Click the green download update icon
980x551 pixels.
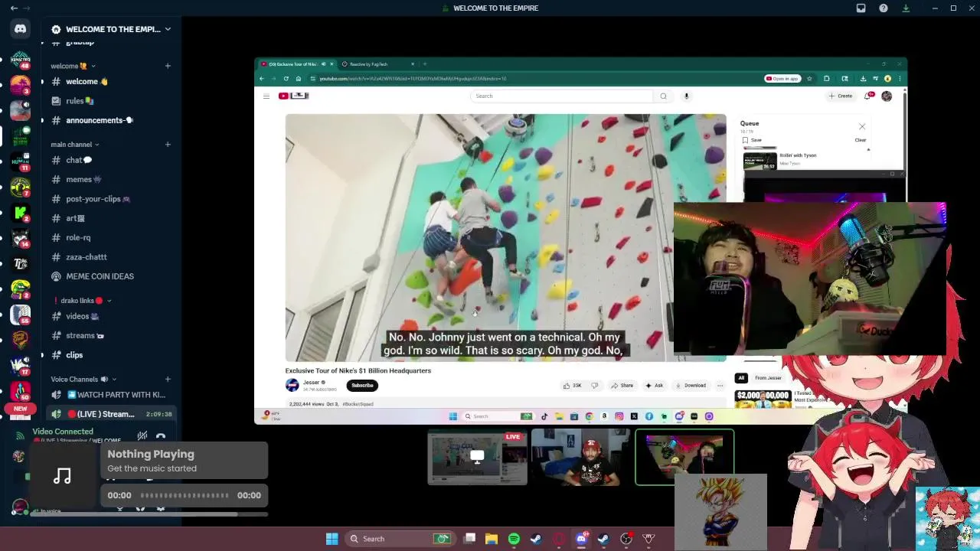(x=906, y=8)
